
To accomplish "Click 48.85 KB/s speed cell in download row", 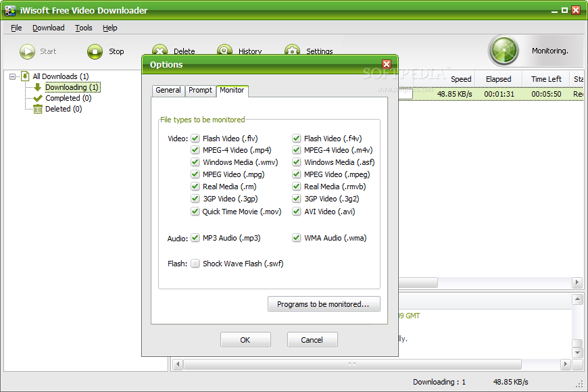I will coord(454,94).
